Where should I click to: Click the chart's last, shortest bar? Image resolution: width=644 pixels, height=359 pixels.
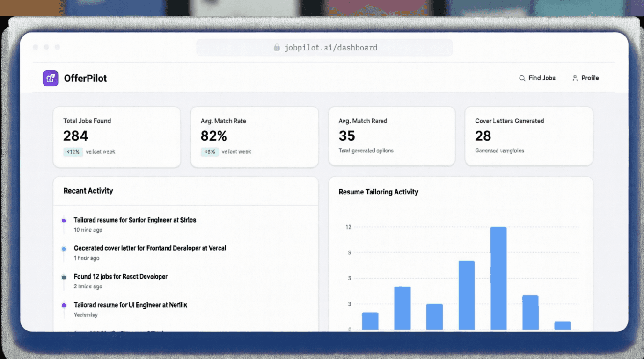(x=563, y=326)
